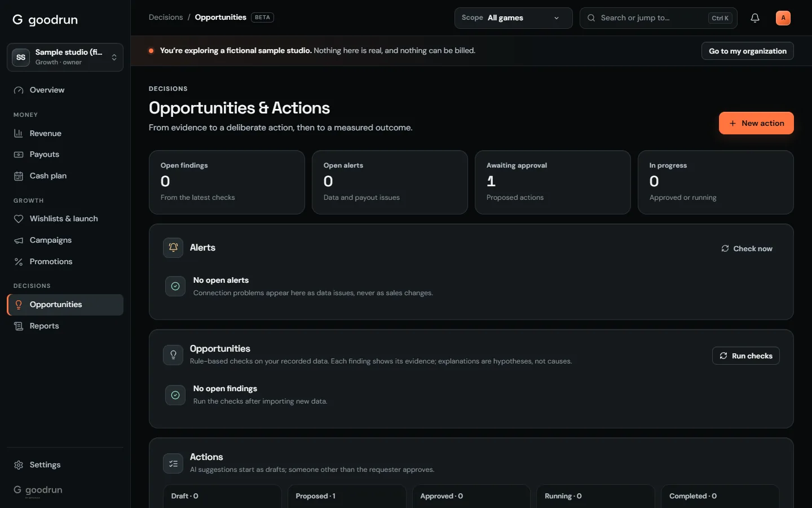Image resolution: width=812 pixels, height=508 pixels.
Task: Click the Campaigns megaphone icon
Action: pyautogui.click(x=19, y=240)
